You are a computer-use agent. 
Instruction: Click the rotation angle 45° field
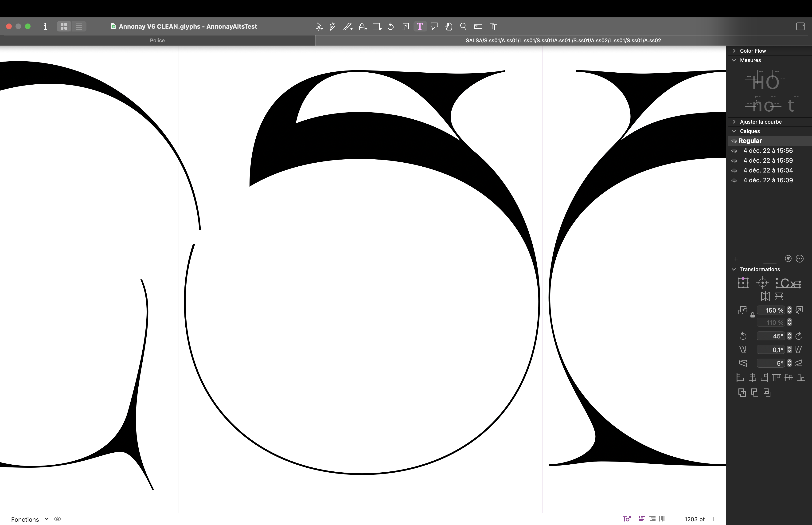tap(771, 336)
